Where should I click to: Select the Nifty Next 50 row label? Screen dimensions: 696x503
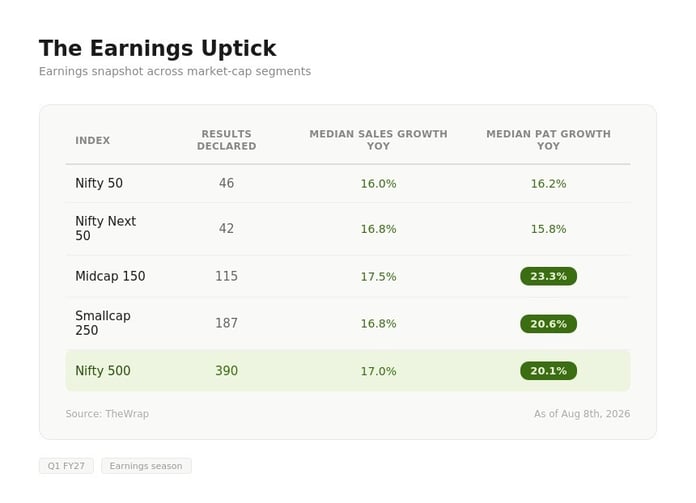(106, 228)
